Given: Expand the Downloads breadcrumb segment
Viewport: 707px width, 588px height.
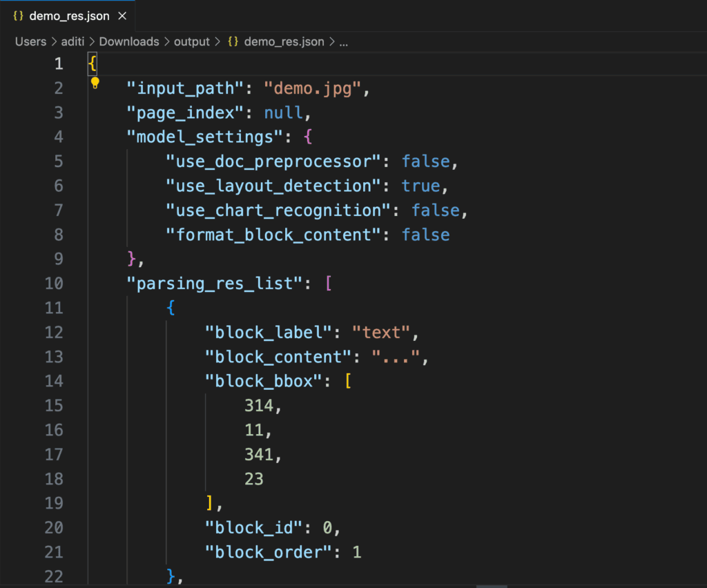Looking at the screenshot, I should tap(129, 41).
